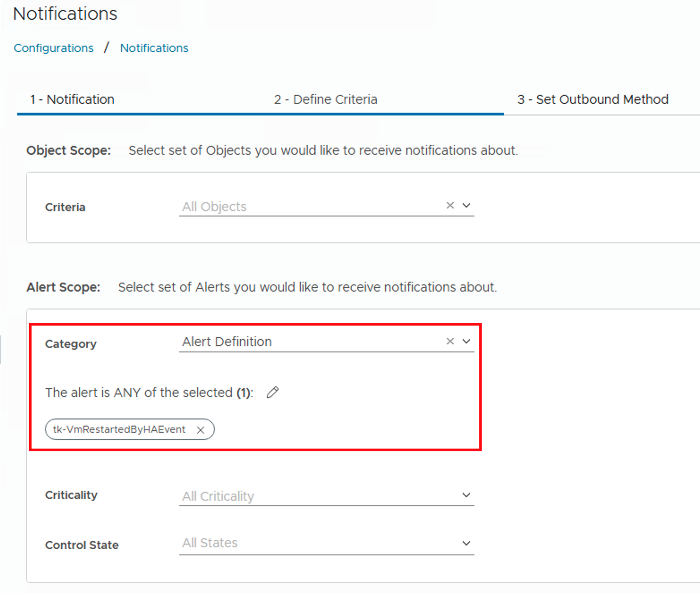Image resolution: width=700 pixels, height=593 pixels.
Task: Select the tk-VmRestartedByHAEvent chip label
Action: coord(119,429)
